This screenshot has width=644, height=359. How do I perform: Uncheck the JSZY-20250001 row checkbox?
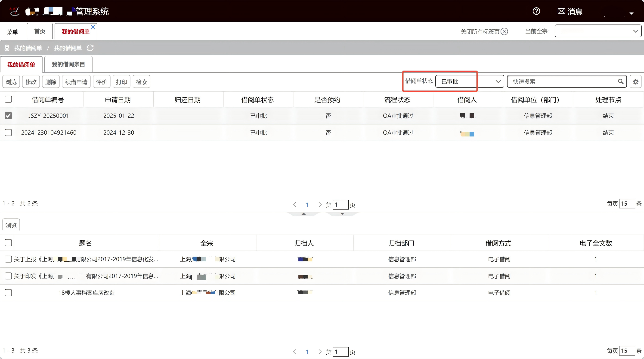point(8,115)
